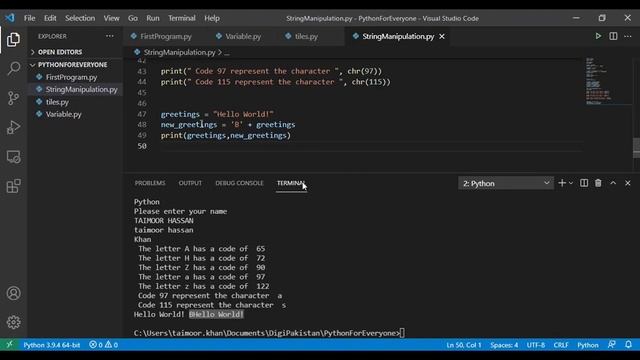This screenshot has width=640, height=360.
Task: Split the terminal panel
Action: (584, 183)
